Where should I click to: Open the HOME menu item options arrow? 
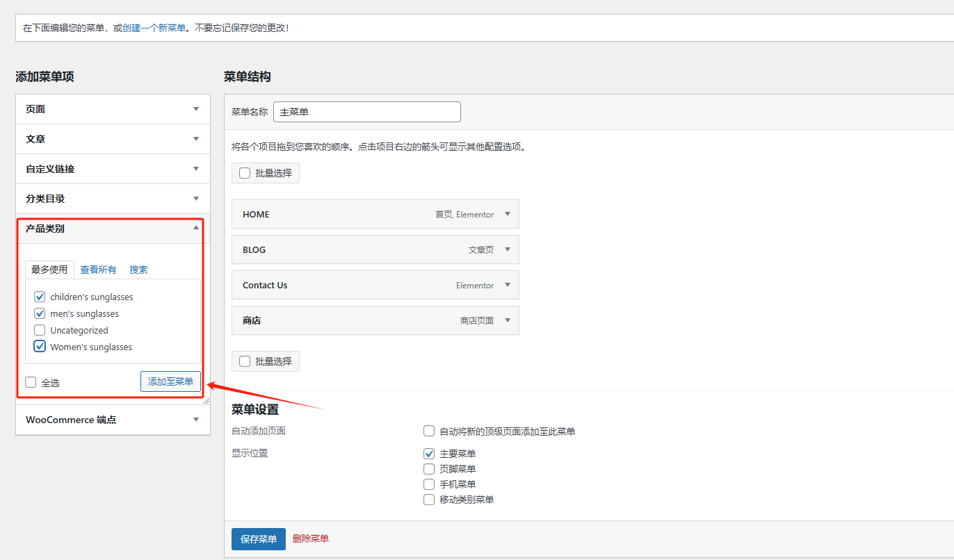508,214
